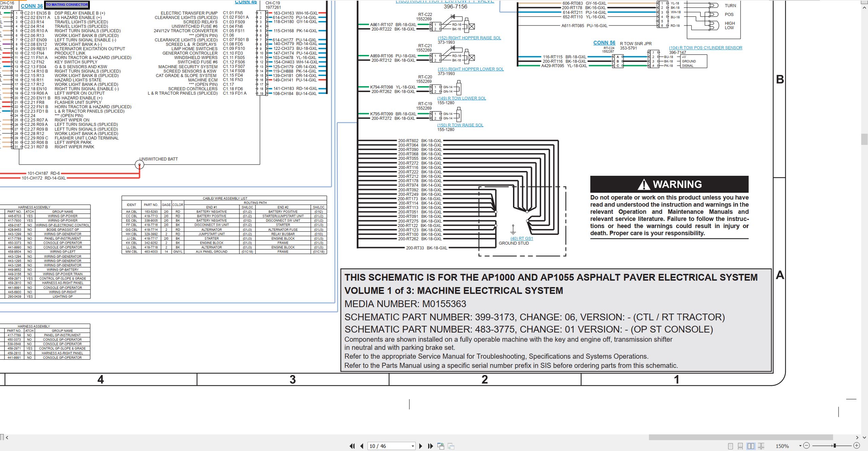Click A429-RT095 YL-18-GXL wire label
This screenshot has width=868, height=451.
pyautogui.click(x=564, y=66)
